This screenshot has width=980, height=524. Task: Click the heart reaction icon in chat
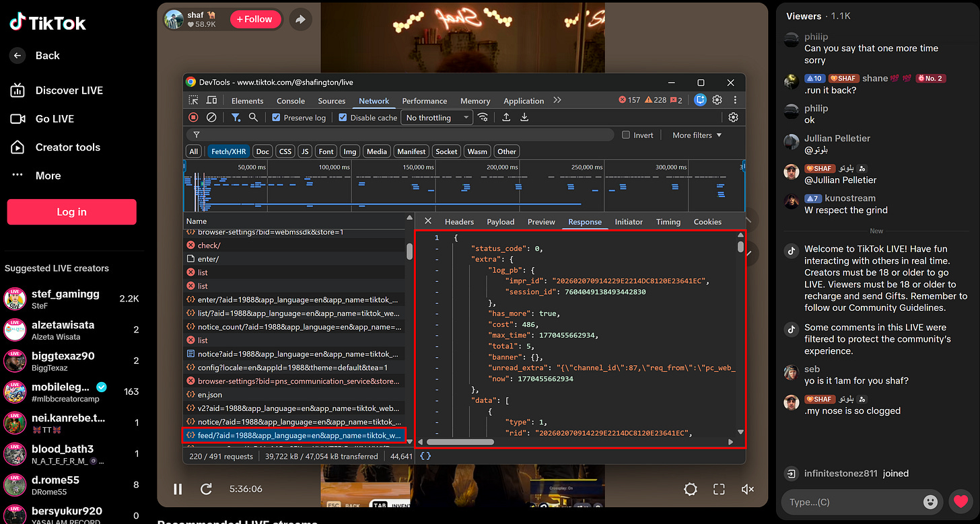click(960, 501)
